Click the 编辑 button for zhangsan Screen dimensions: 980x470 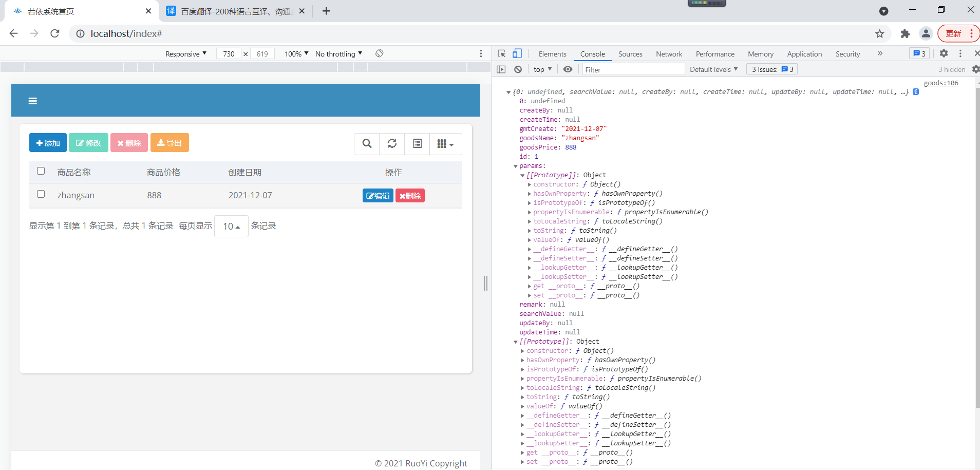378,196
